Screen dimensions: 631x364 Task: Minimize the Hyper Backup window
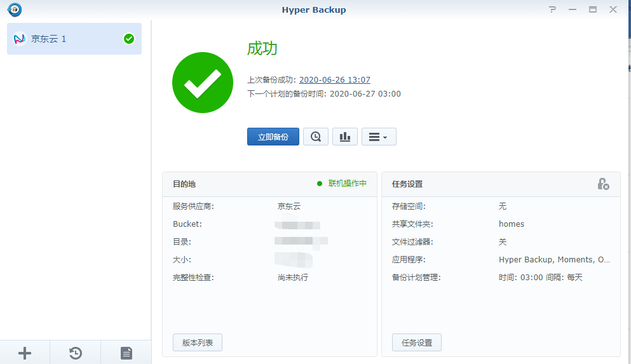[x=573, y=10]
